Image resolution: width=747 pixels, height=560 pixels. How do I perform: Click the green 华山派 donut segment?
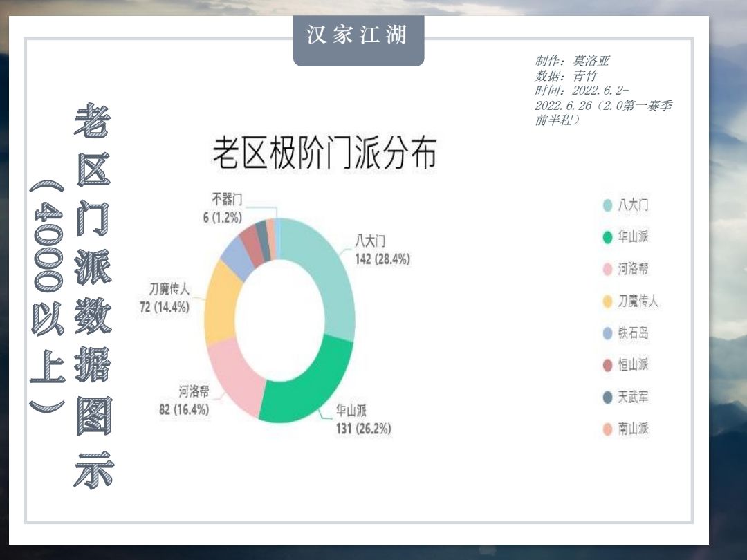[310, 386]
